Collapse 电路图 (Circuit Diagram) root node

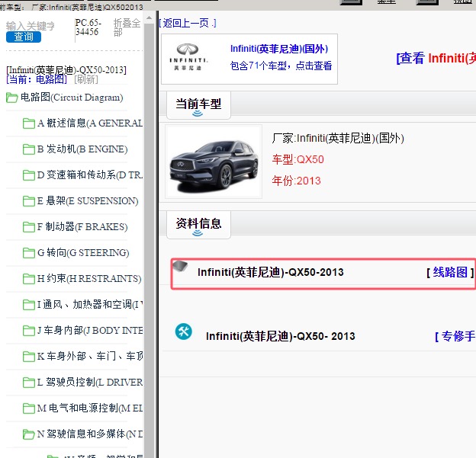coord(72,98)
